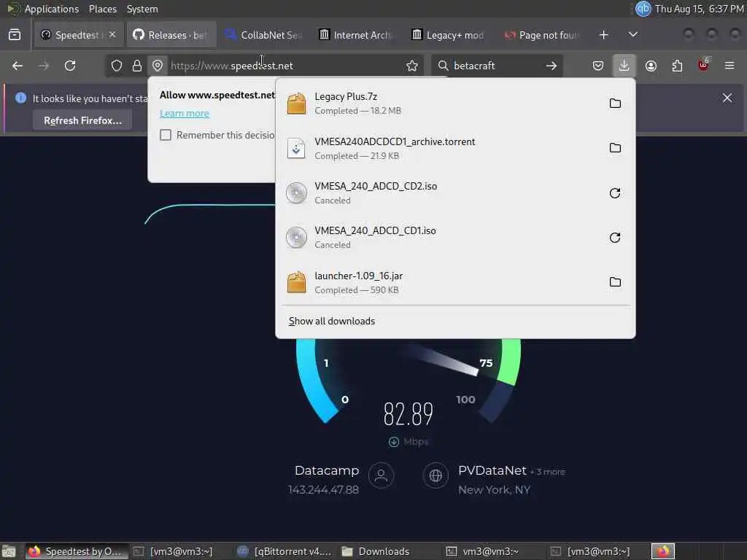Go back with the back arrow
This screenshot has width=747, height=560.
click(x=18, y=66)
